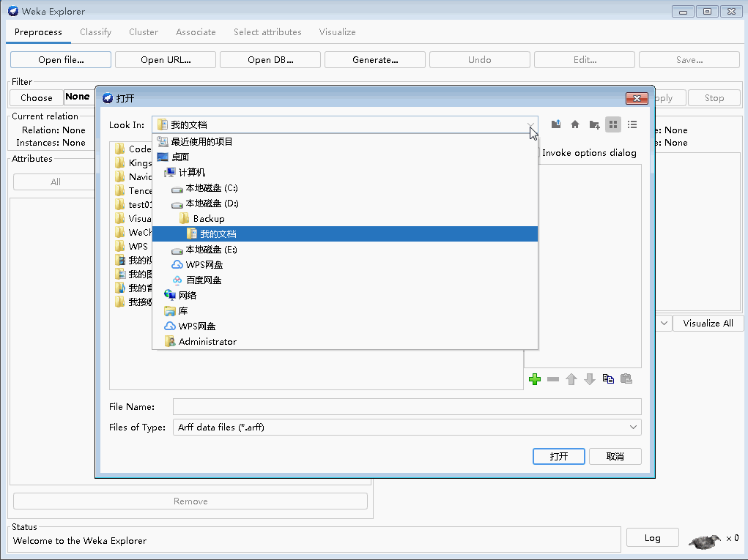The image size is (748, 560).
Task: Switch to icons view mode
Action: pyautogui.click(x=613, y=124)
